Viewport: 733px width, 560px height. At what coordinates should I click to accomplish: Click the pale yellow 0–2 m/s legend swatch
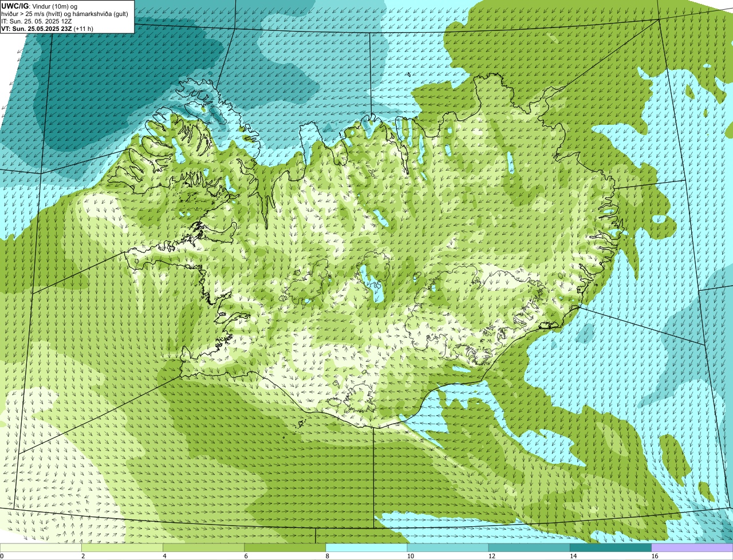(x=41, y=548)
